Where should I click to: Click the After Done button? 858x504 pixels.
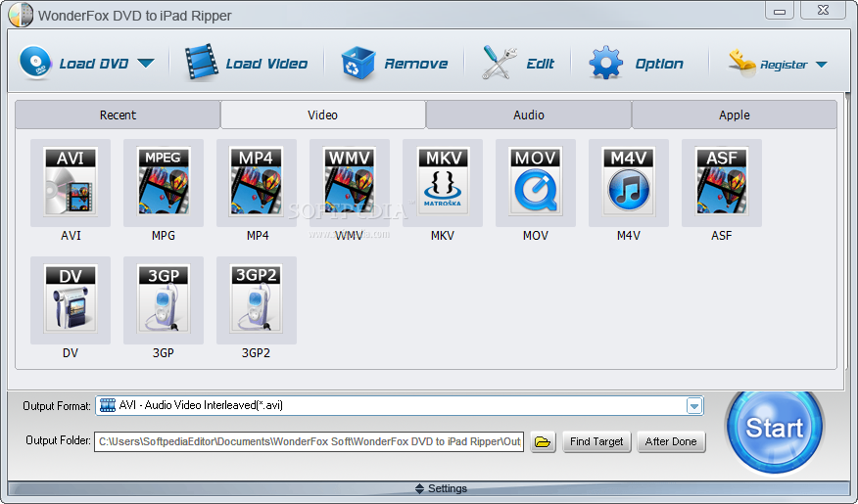click(671, 441)
